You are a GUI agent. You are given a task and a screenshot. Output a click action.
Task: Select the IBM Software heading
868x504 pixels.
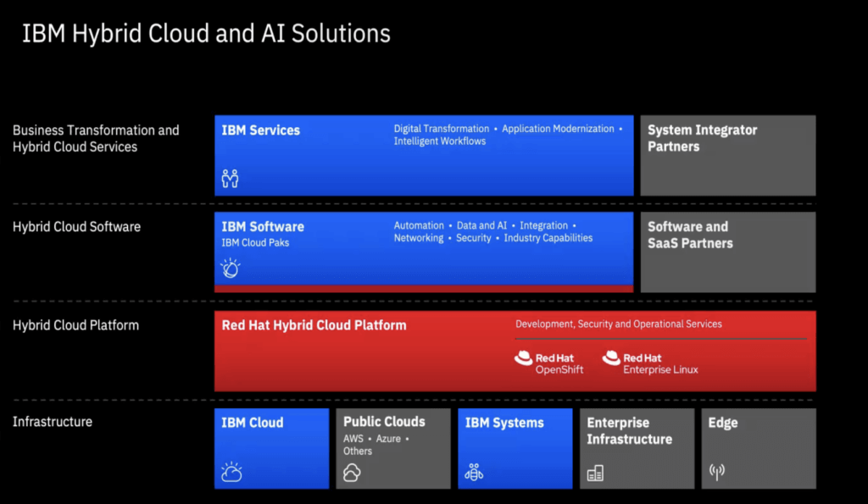[263, 227]
